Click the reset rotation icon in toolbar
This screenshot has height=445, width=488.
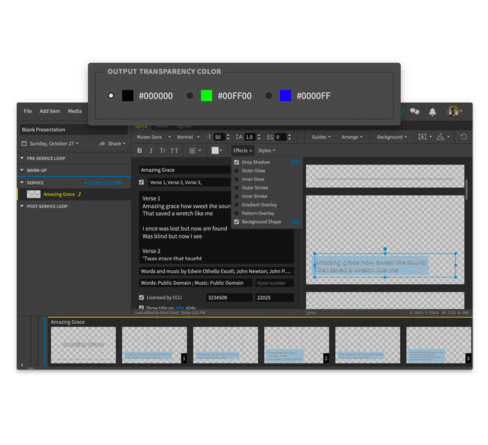pyautogui.click(x=463, y=137)
